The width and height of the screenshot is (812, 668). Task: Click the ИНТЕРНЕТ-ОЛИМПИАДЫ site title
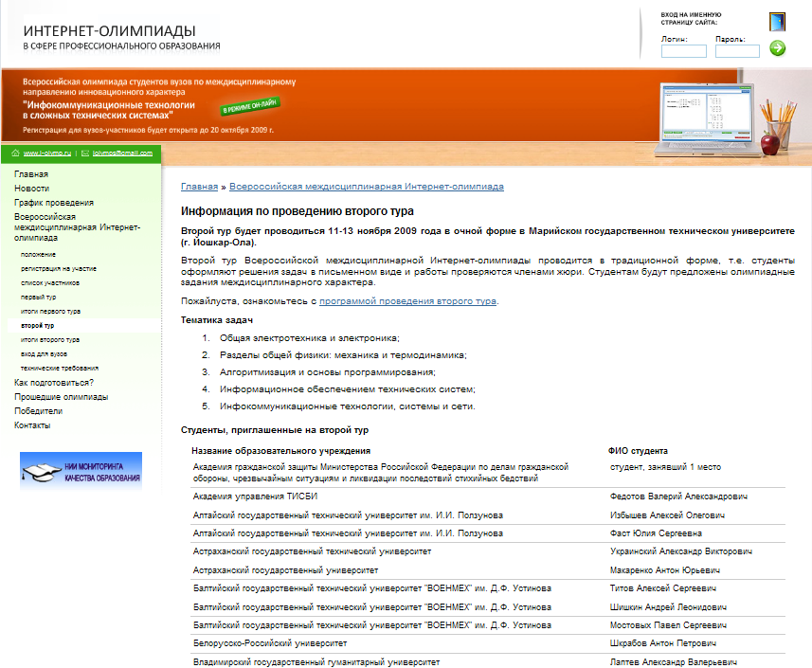click(x=109, y=31)
